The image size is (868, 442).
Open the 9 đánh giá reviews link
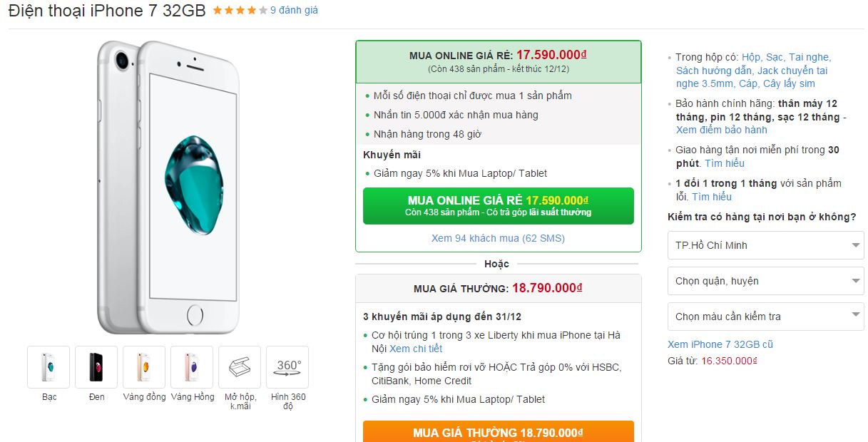tap(292, 11)
